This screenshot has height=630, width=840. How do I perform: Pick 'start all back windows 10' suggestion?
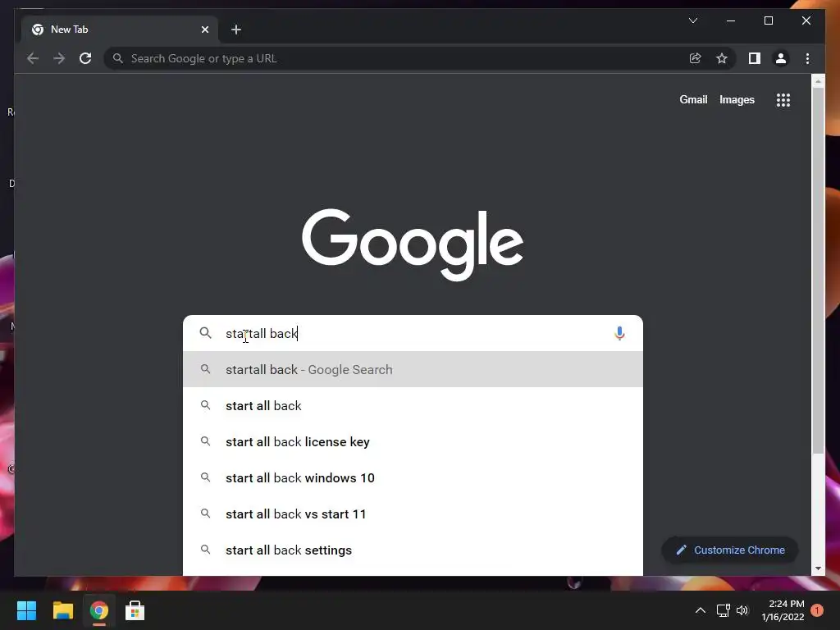413,478
